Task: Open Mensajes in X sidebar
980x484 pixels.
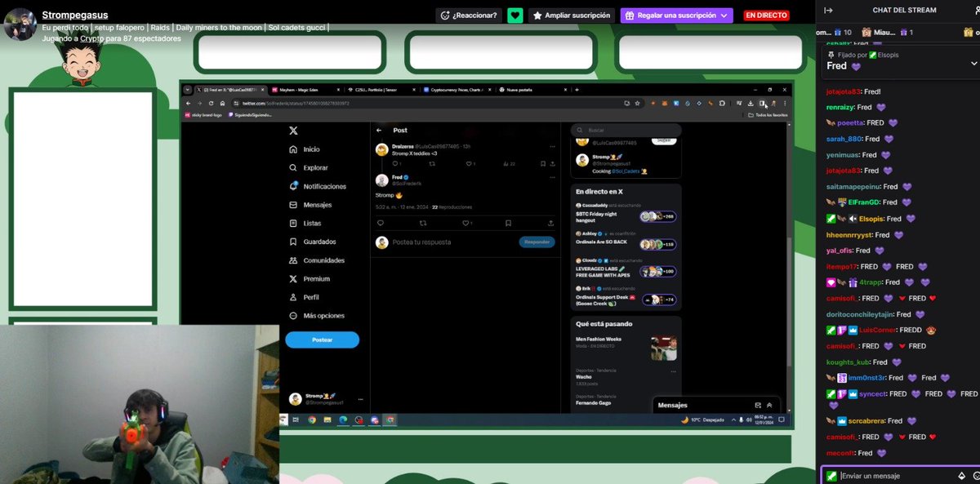Action: 310,205
